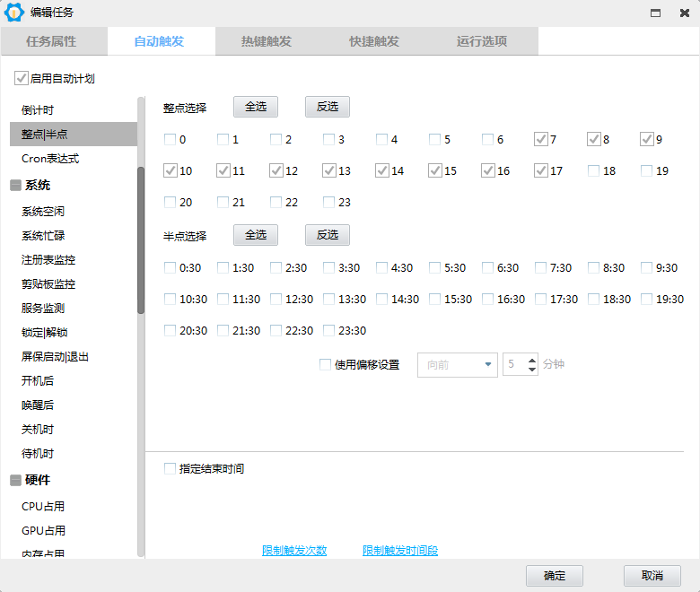Open the 向前 offset direction dropdown
Viewport: 700px width, 592px height.
pos(458,365)
